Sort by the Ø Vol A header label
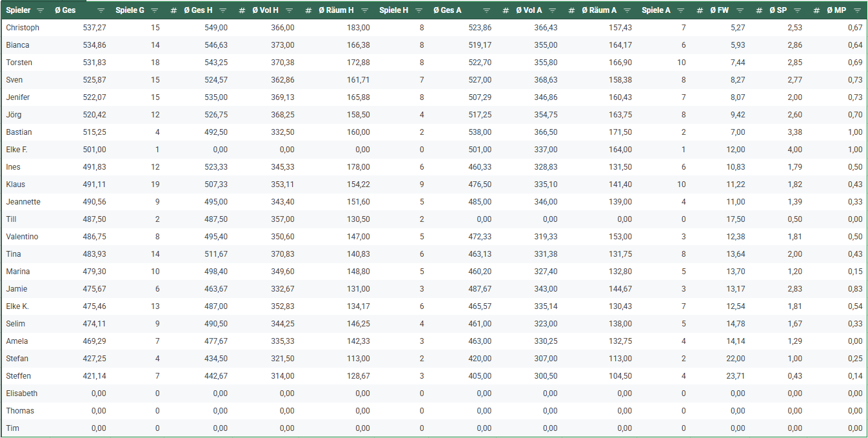The width and height of the screenshot is (868, 438). click(x=529, y=10)
